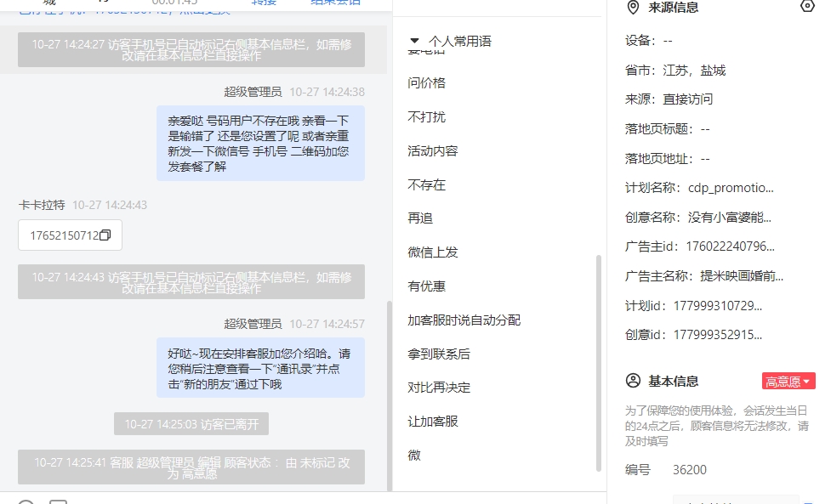The image size is (831, 504).
Task: Click the 基本信息 section heading
Action: click(x=673, y=381)
